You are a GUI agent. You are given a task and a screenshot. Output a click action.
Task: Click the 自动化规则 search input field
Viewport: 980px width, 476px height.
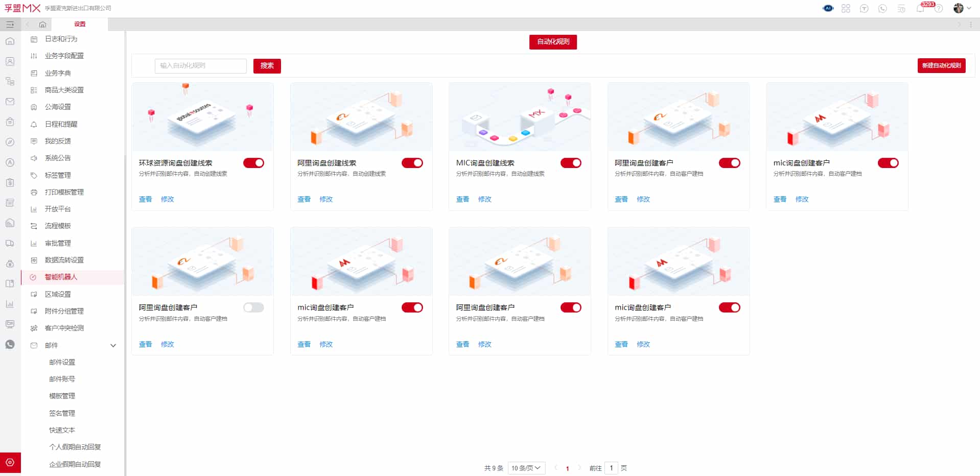200,66
